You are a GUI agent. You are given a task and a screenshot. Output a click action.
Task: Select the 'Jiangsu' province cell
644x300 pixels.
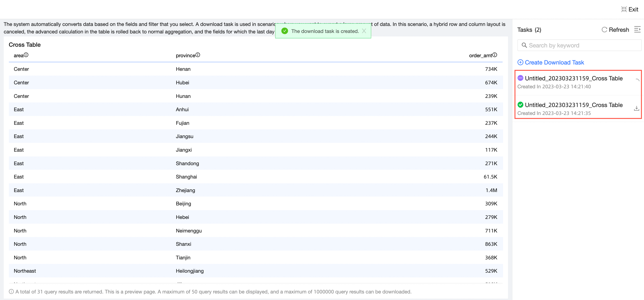coord(185,136)
